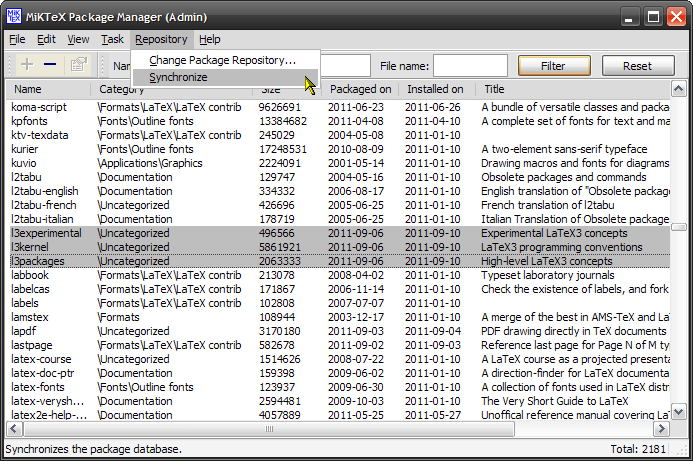Viewport: 693px width, 461px height.
Task: Close the Repository menu
Action: click(161, 39)
